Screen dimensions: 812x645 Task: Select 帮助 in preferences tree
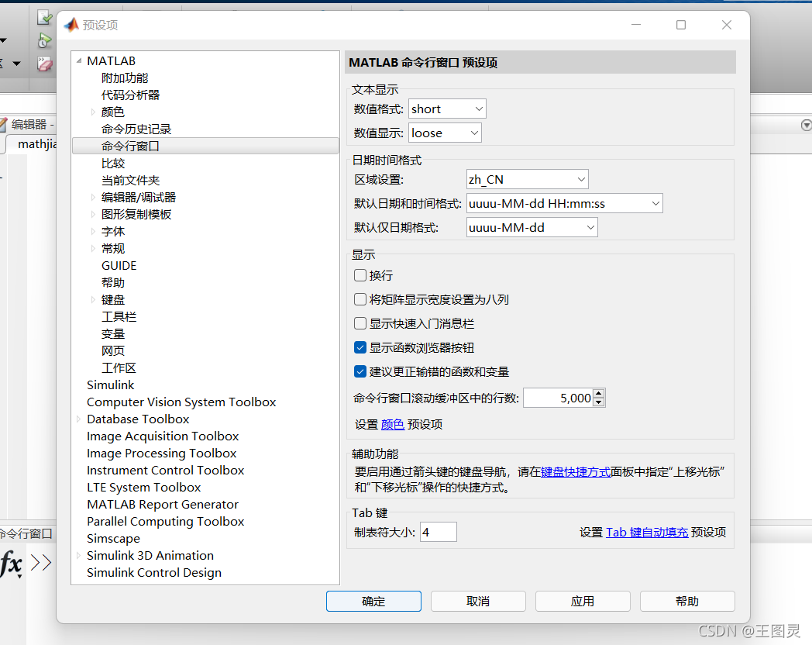pyautogui.click(x=113, y=282)
